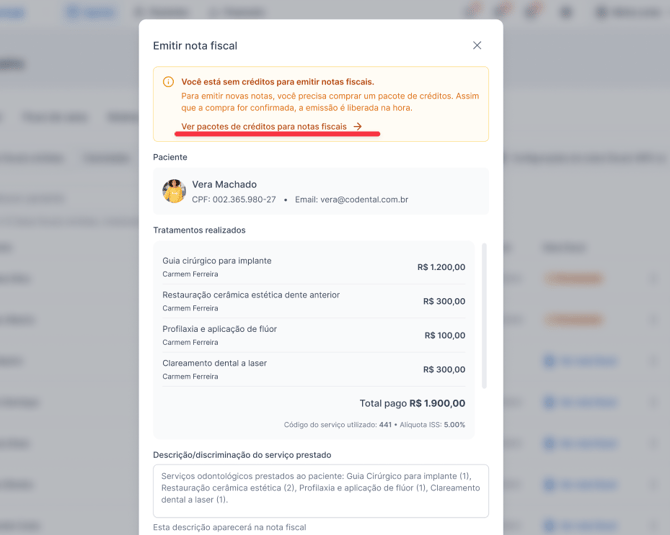Click Total pago amount R$ 1.900,00
This screenshot has height=535, width=670.
click(x=437, y=403)
